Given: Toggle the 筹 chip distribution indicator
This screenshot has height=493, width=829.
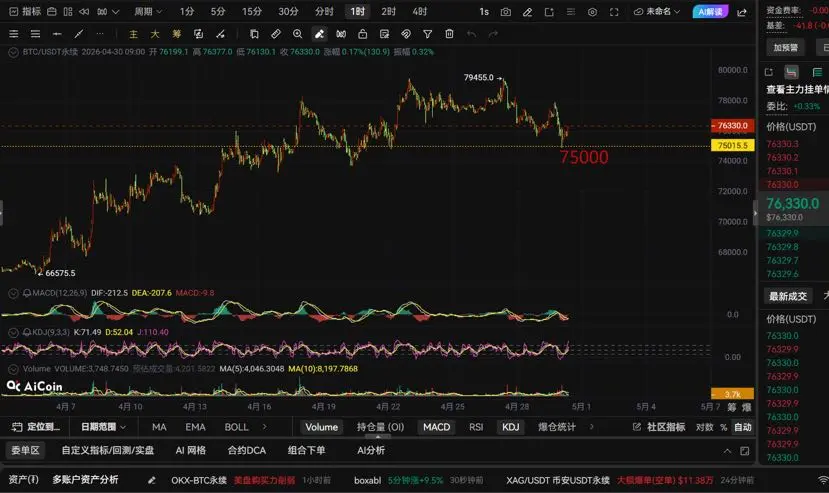Looking at the screenshot, I should [x=176, y=34].
